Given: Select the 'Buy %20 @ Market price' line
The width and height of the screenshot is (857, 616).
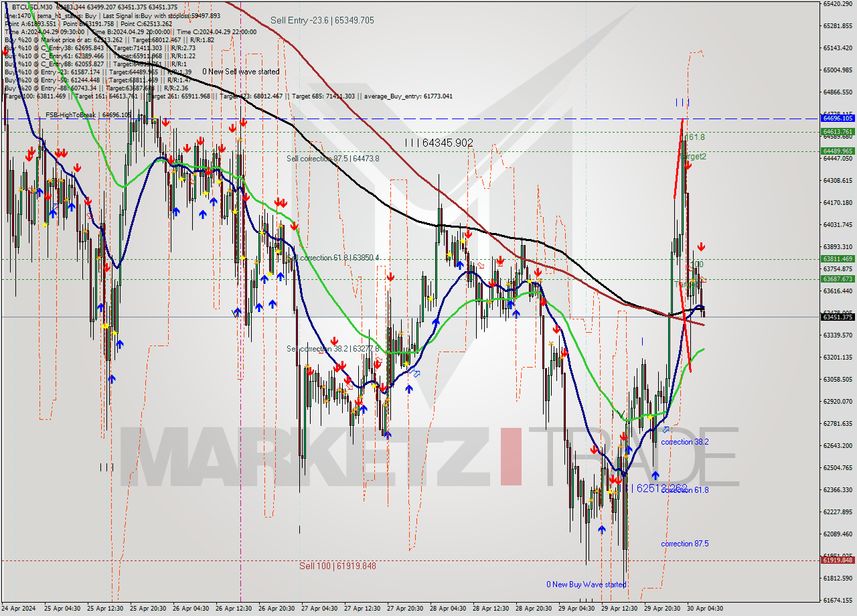Looking at the screenshot, I should tap(109, 40).
